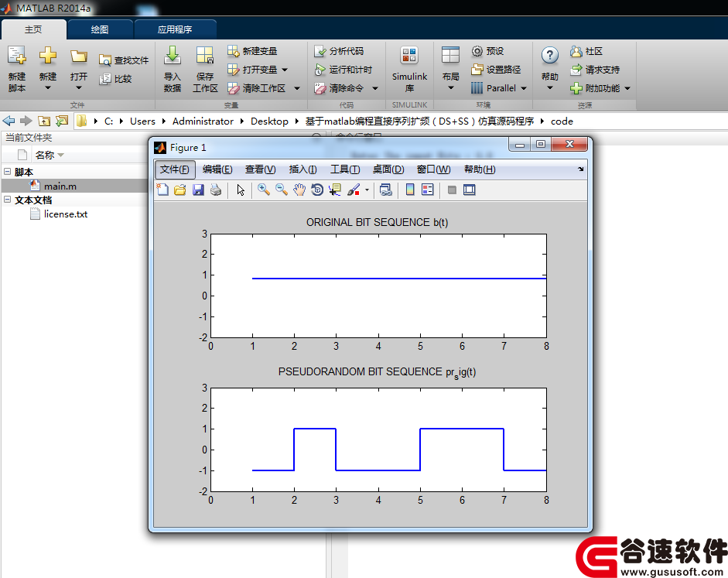Click the Find Files button
Image resolution: width=728 pixels, height=578 pixels.
[x=124, y=60]
